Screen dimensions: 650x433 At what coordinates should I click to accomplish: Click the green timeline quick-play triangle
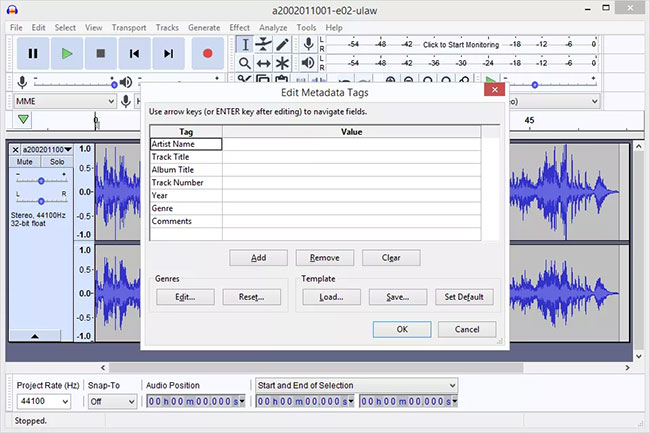pos(23,119)
